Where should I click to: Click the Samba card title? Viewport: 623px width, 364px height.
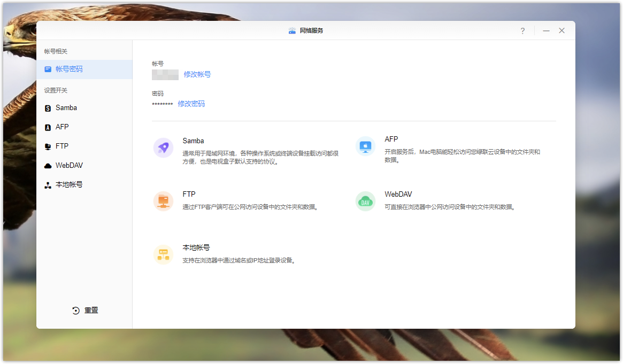click(194, 141)
